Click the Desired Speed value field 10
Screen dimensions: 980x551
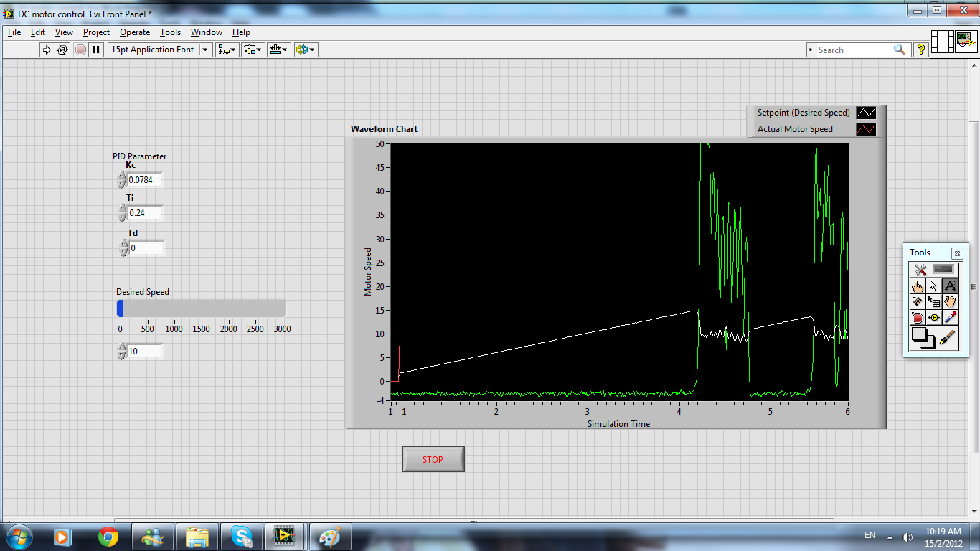point(145,352)
